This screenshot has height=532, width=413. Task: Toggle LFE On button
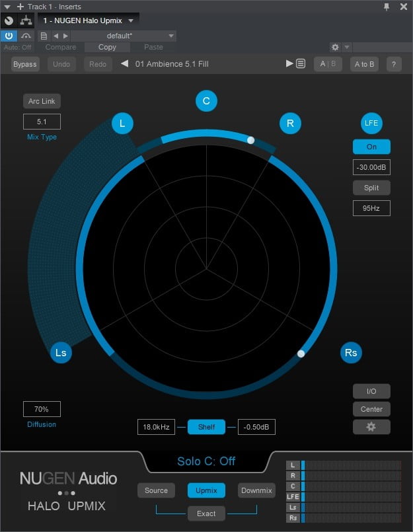(x=371, y=147)
